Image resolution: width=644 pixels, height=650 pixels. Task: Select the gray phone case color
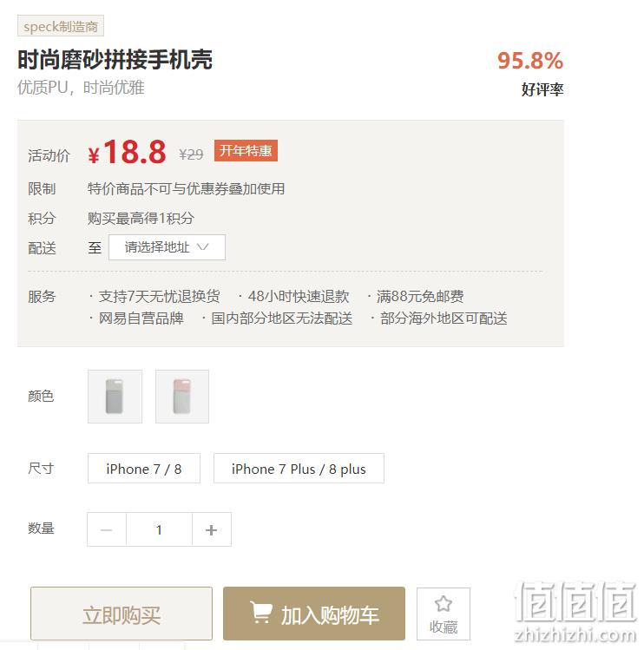coord(115,397)
